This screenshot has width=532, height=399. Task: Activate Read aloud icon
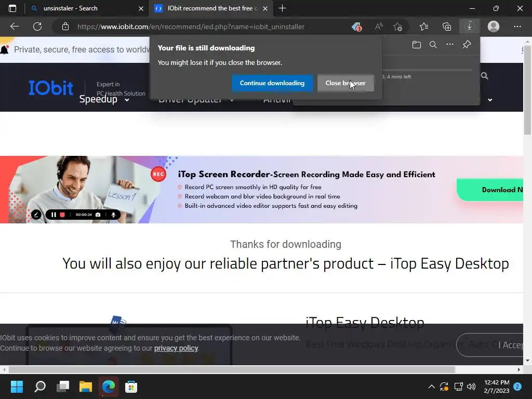coord(379,26)
